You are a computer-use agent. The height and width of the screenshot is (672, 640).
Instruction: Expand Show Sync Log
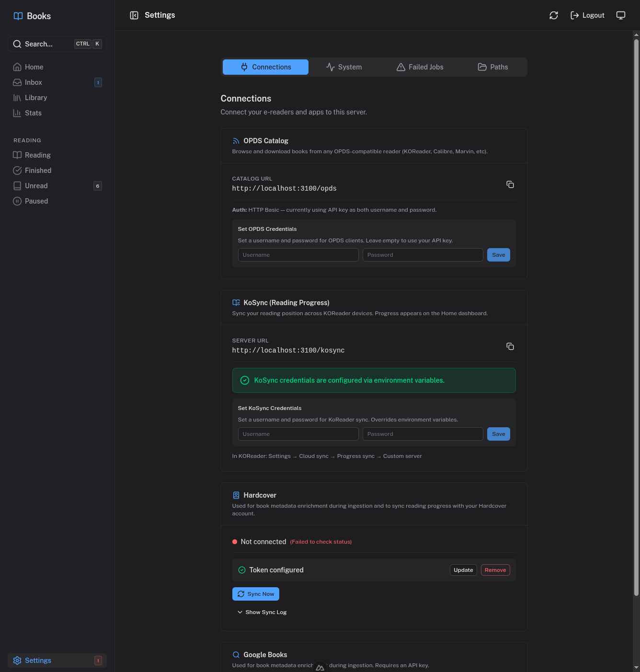pos(262,612)
